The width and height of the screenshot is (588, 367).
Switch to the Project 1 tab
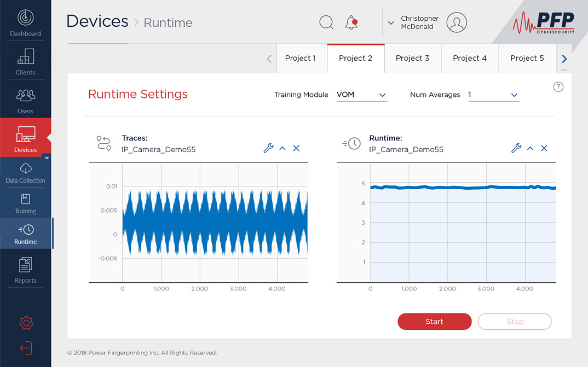coord(301,58)
